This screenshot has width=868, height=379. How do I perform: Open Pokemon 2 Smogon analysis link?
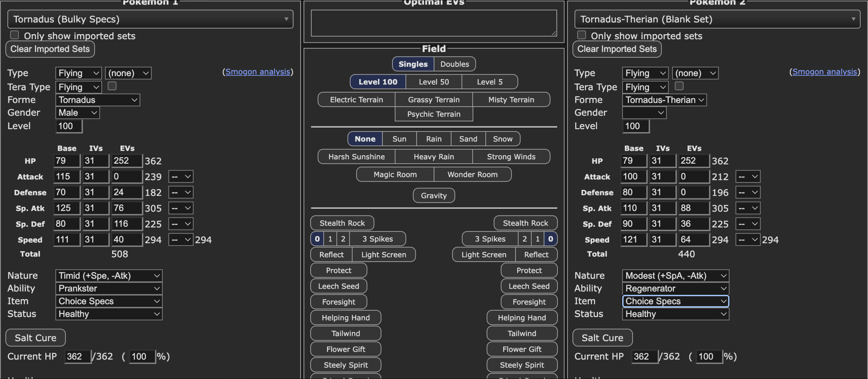825,72
